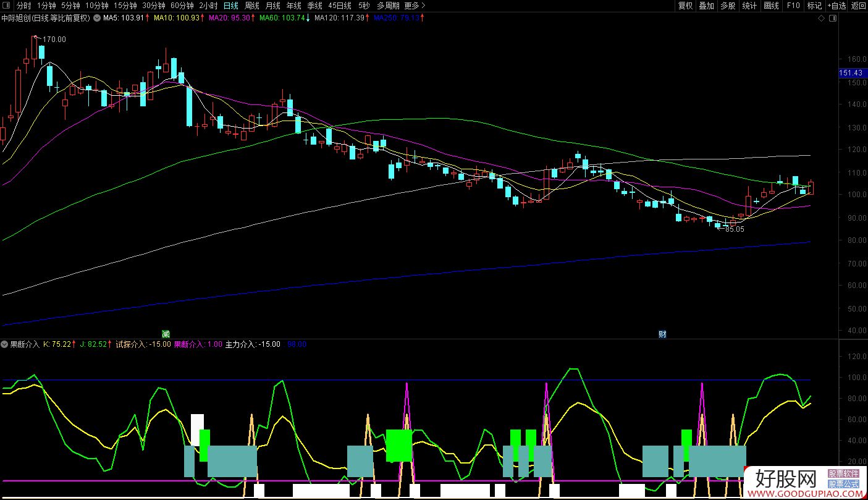Click the 复权 button
This screenshot has height=500, width=868.
685,6
